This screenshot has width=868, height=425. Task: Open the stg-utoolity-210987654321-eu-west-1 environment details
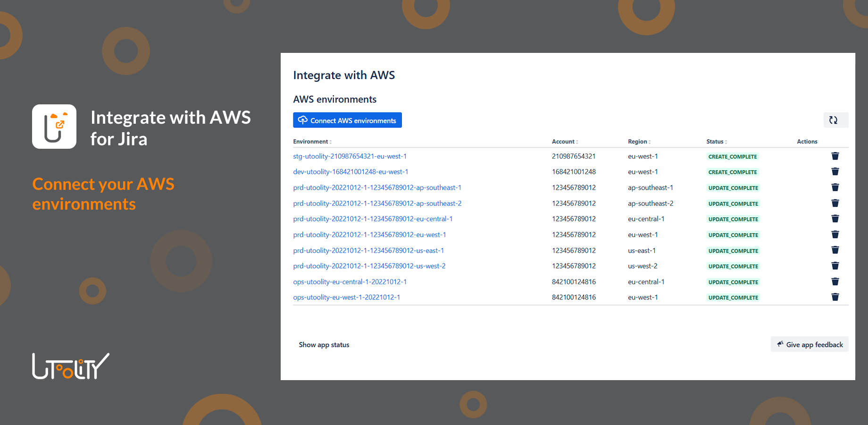350,156
